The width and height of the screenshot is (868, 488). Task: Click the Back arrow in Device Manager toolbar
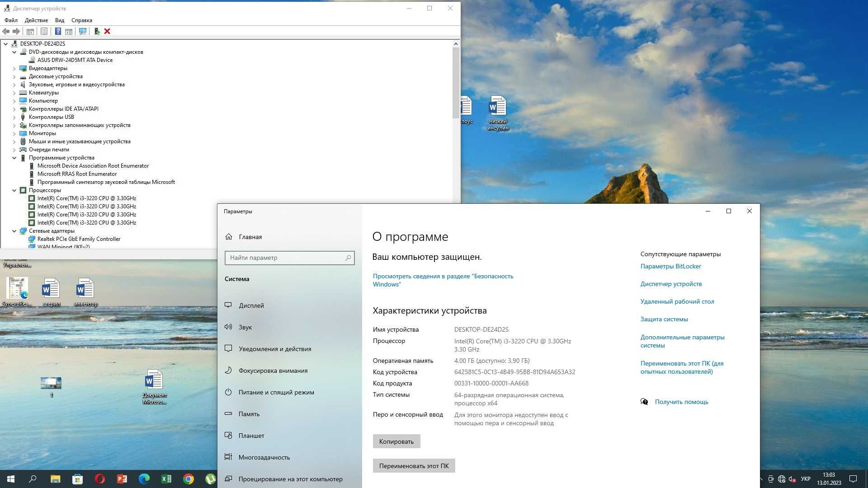point(6,31)
